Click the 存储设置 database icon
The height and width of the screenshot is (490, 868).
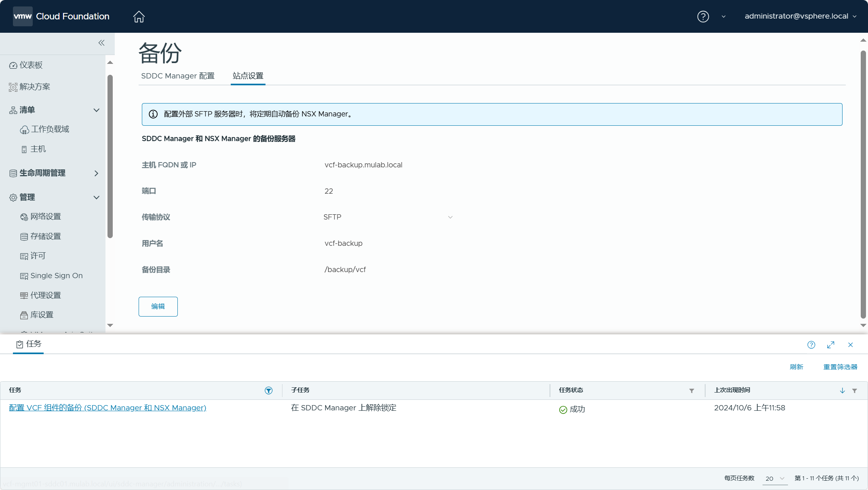[24, 237]
